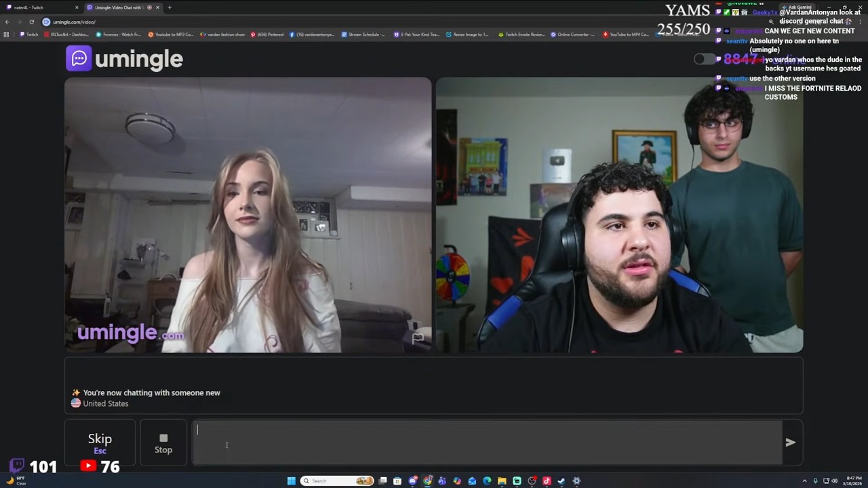Open TikTok app from the taskbar

coord(547,481)
